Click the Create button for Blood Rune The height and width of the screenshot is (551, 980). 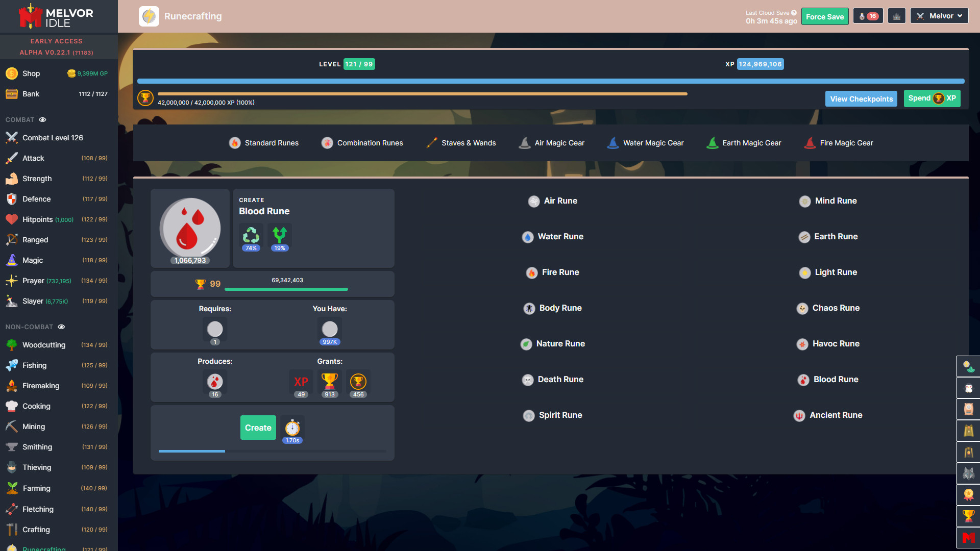tap(258, 428)
